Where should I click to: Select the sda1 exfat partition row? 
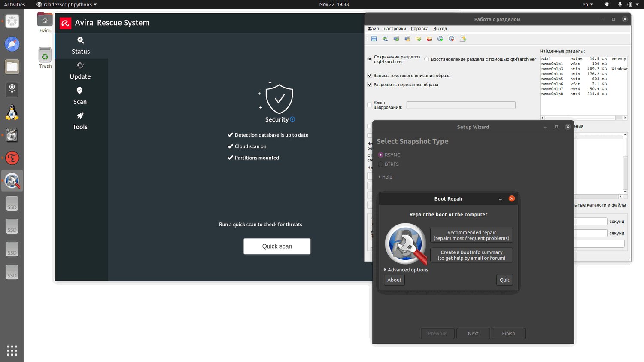[583, 59]
